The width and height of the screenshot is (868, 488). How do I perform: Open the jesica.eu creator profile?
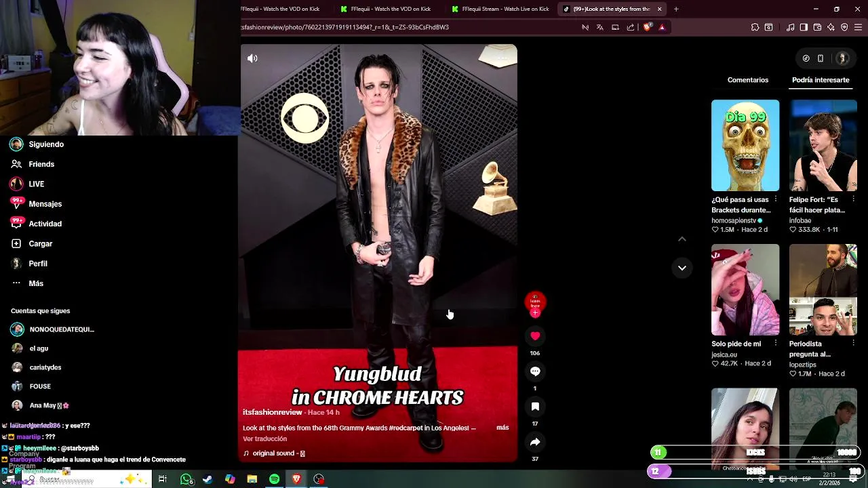724,354
